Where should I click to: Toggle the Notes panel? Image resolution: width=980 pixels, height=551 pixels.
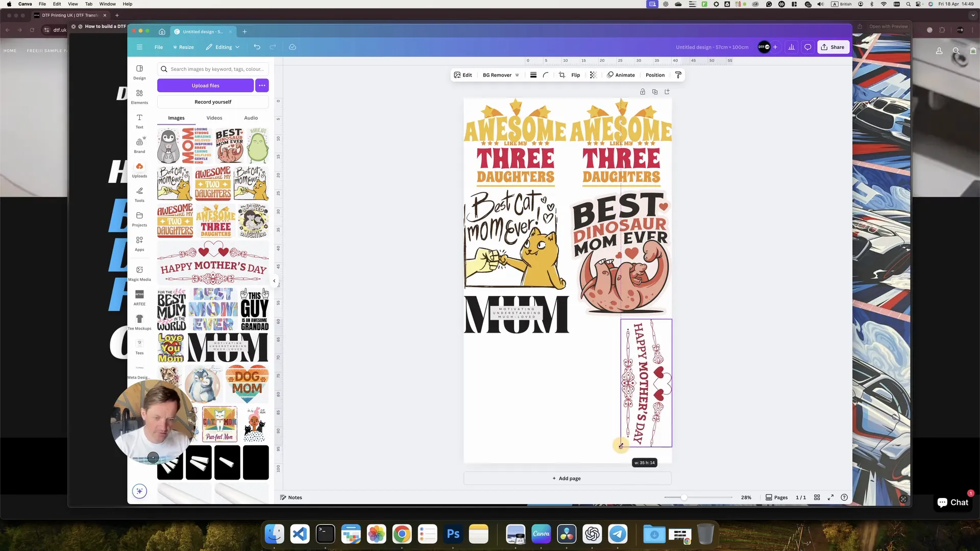point(291,497)
